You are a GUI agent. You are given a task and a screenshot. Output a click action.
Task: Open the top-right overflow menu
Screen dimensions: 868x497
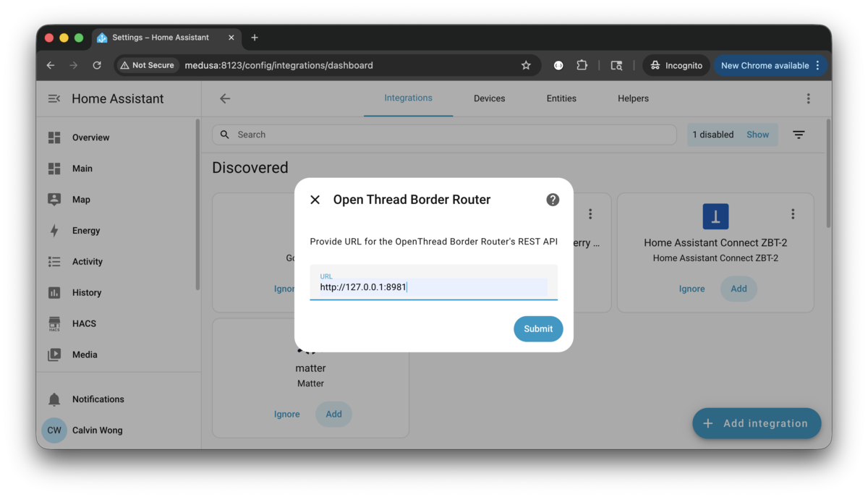[x=808, y=98]
